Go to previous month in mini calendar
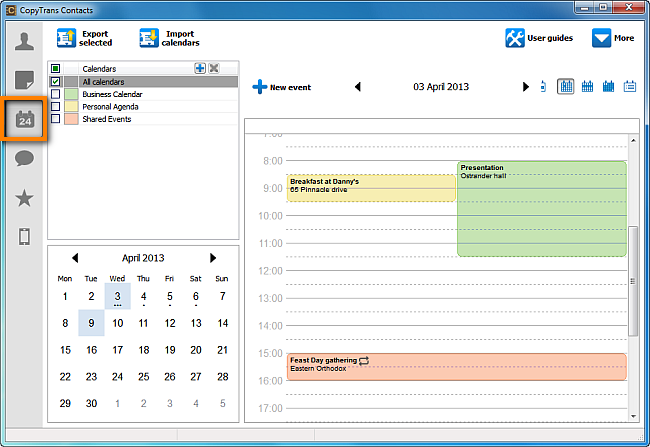This screenshot has width=650, height=447. click(75, 258)
